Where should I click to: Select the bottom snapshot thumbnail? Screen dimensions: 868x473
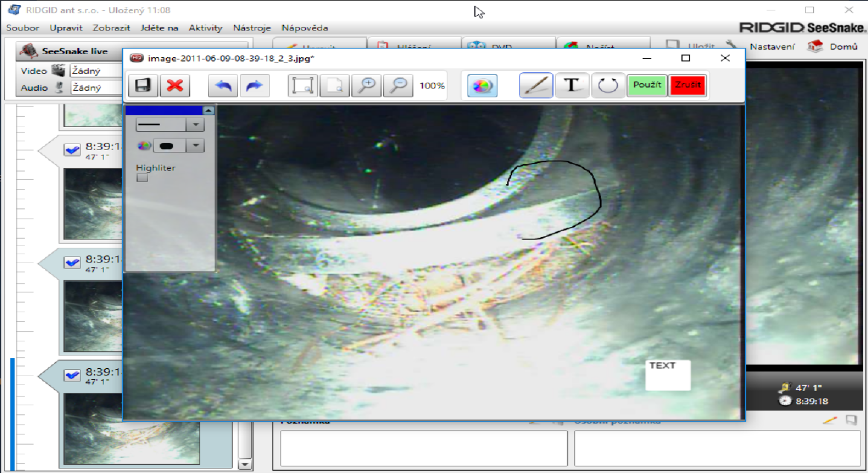(132, 429)
